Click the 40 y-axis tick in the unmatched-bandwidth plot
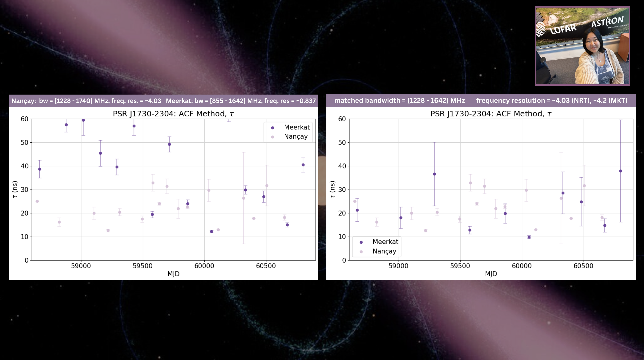The height and width of the screenshot is (360, 644). (24, 166)
